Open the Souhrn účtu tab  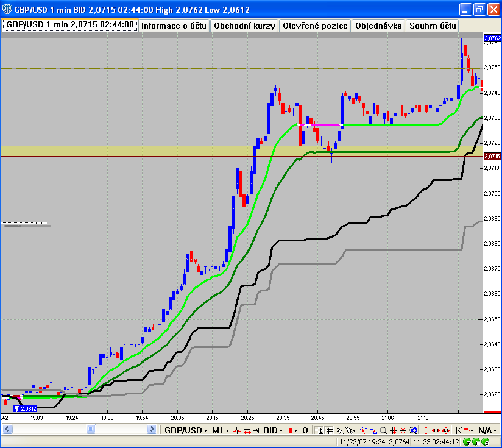coord(433,26)
